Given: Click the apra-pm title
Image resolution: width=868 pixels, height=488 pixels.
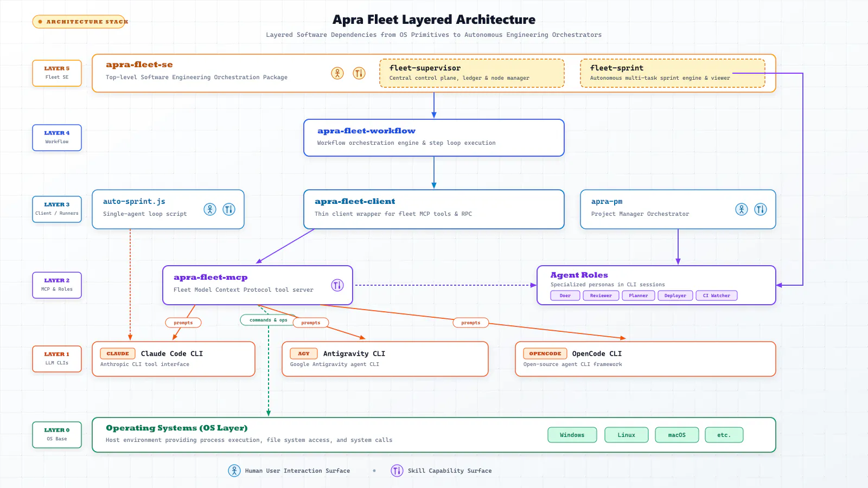Looking at the screenshot, I should [607, 201].
